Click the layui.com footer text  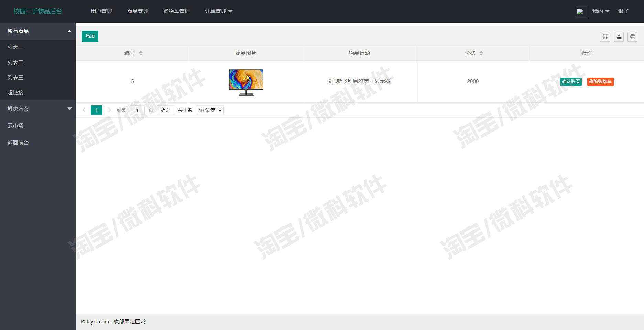(x=113, y=322)
